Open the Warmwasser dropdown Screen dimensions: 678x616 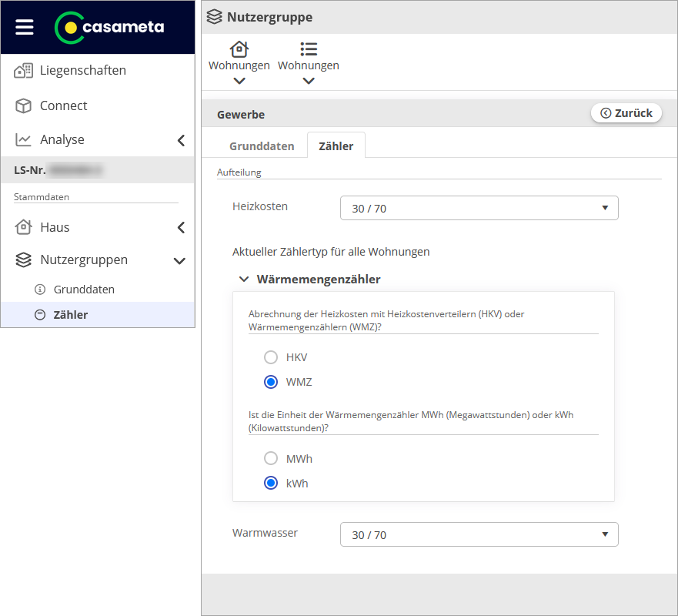(x=479, y=534)
